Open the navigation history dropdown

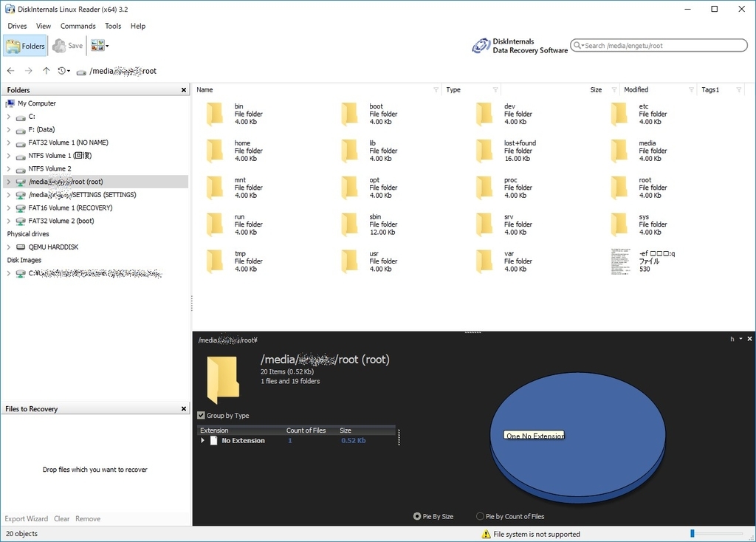coord(64,71)
